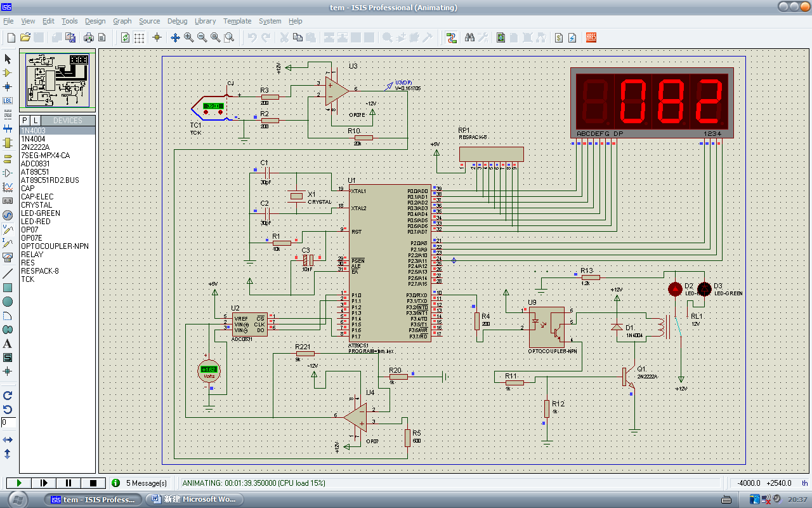
Task: Open a design with folder icon
Action: point(25,37)
